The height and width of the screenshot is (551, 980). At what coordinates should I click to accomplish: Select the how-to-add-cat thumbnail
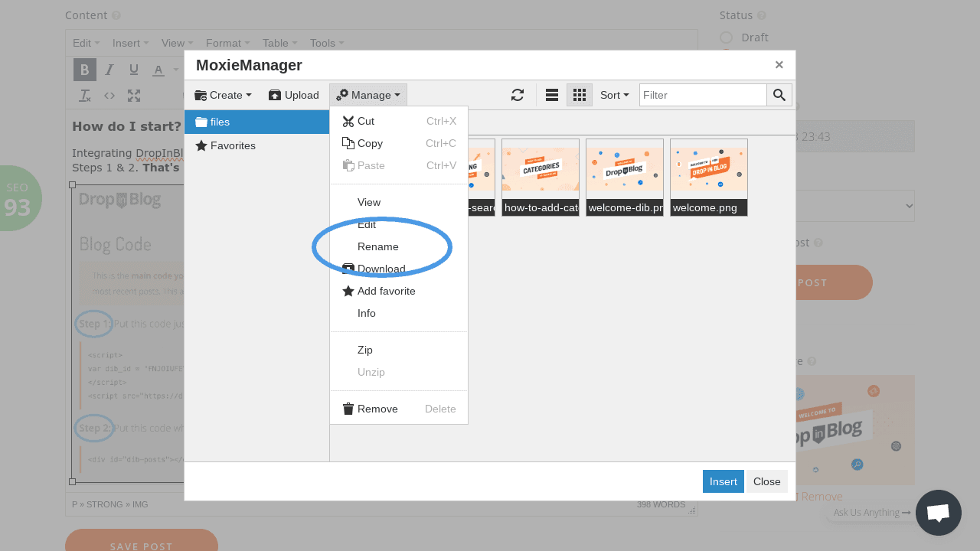tap(541, 178)
